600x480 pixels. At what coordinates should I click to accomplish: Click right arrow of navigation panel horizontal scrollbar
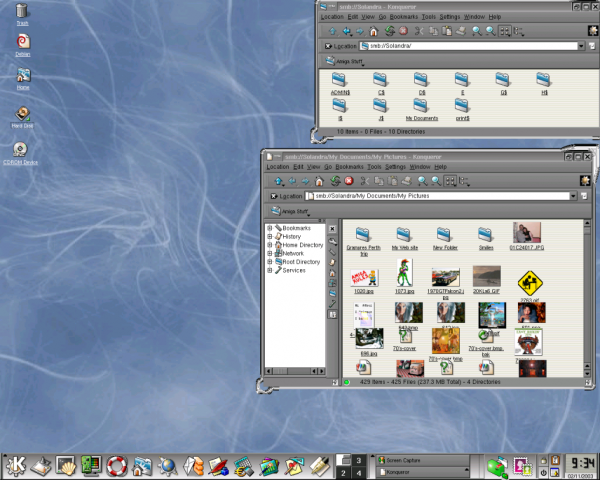coord(322,371)
